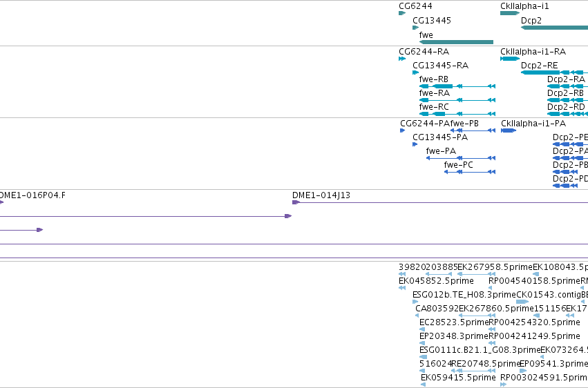Select the ESG012b.TE_H08.3prime EST label
This screenshot has width=588, height=388.
464,295
